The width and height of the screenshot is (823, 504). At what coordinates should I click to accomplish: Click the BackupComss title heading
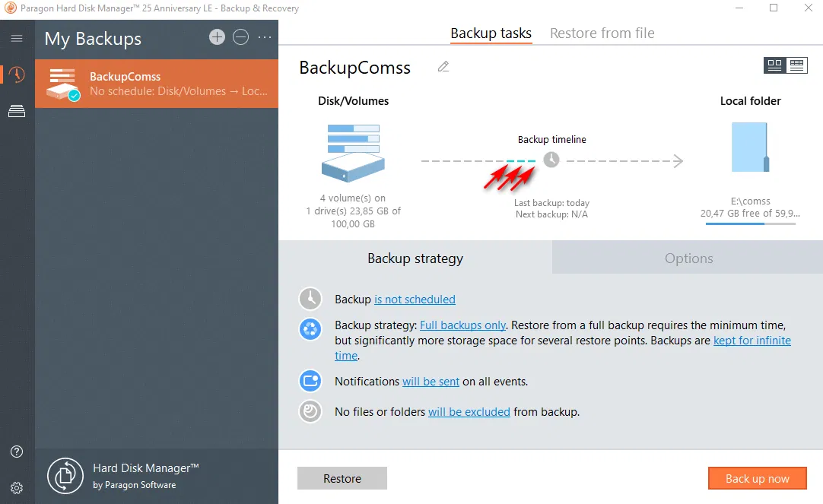(354, 68)
